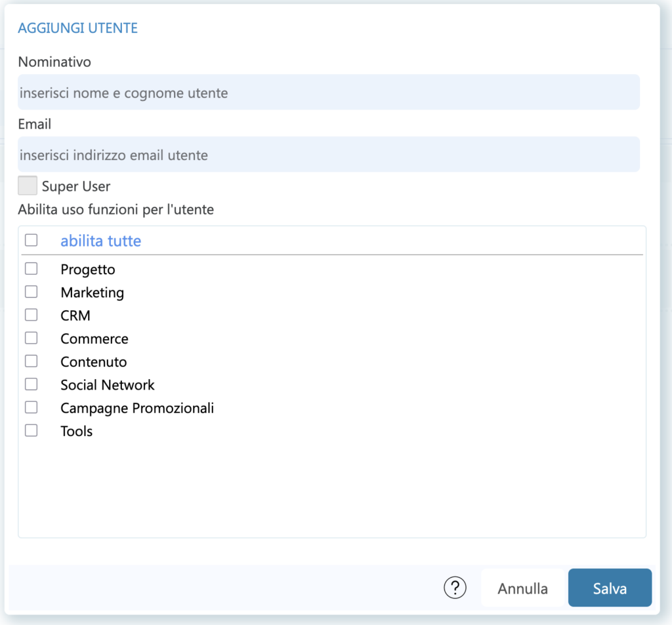This screenshot has width=672, height=625.
Task: Cancel the dialog with Annulla
Action: pyautogui.click(x=522, y=588)
